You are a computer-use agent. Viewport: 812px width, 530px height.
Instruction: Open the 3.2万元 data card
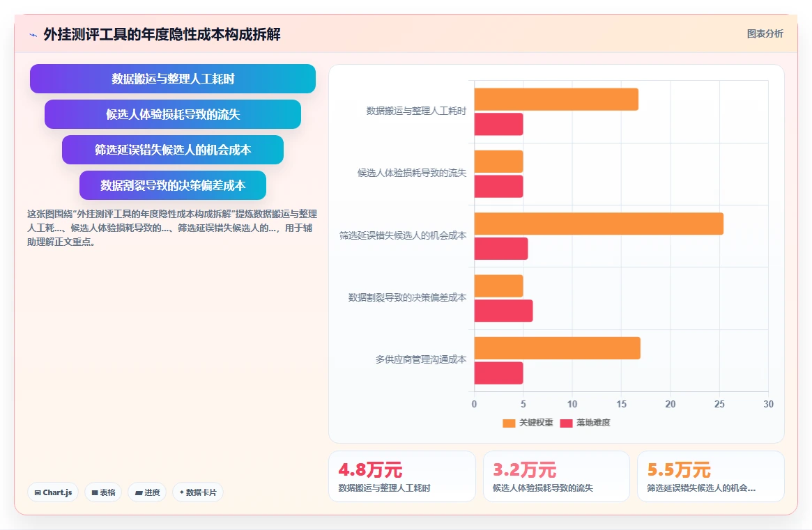click(556, 476)
